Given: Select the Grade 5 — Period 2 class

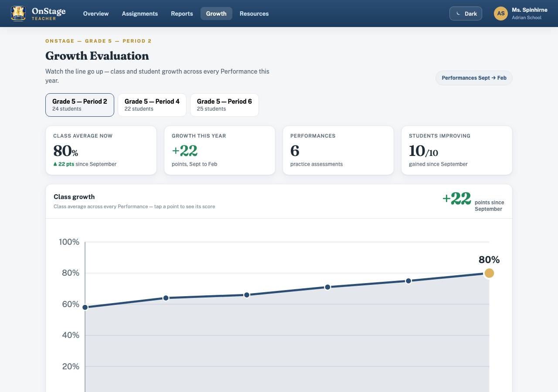Looking at the screenshot, I should 80,105.
